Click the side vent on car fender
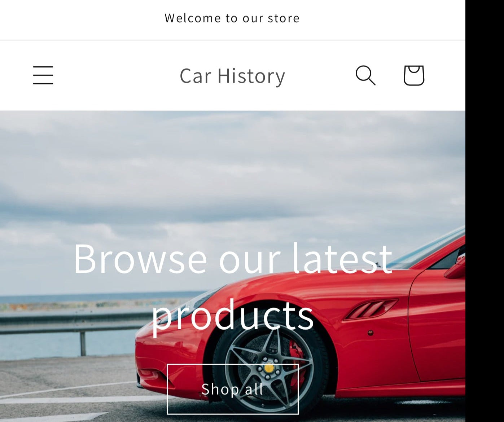Image resolution: width=504 pixels, height=422 pixels. [371, 309]
